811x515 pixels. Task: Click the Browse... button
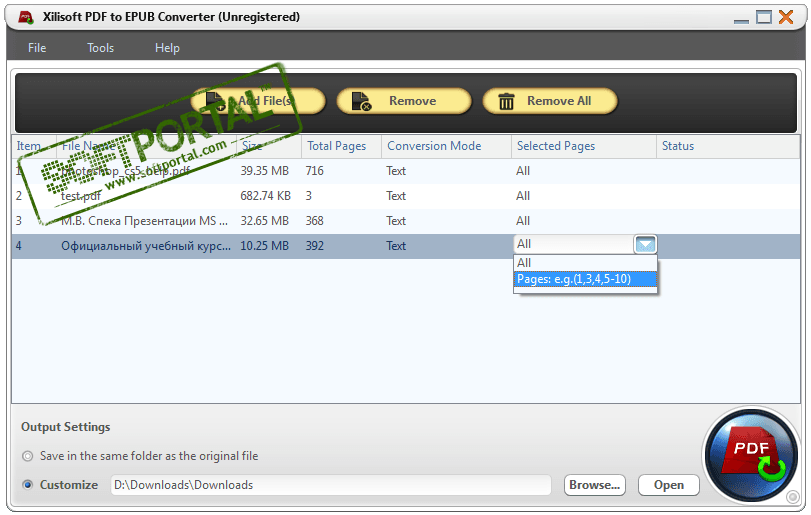tap(595, 485)
